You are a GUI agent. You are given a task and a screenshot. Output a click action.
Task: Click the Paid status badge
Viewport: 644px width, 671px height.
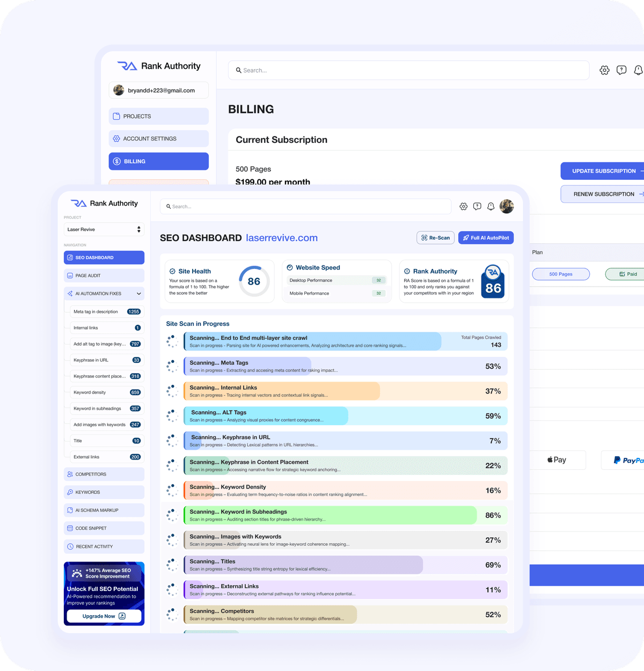tap(627, 274)
